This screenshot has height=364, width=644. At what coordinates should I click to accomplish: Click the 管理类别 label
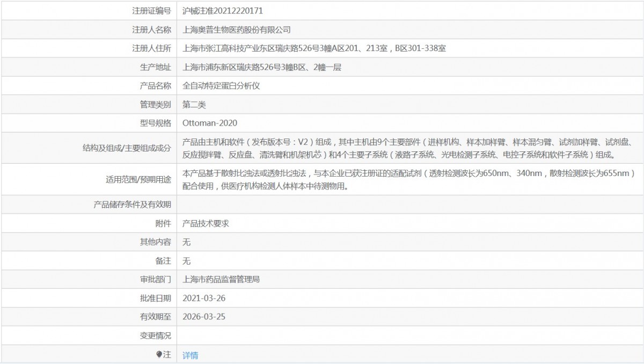click(x=155, y=105)
